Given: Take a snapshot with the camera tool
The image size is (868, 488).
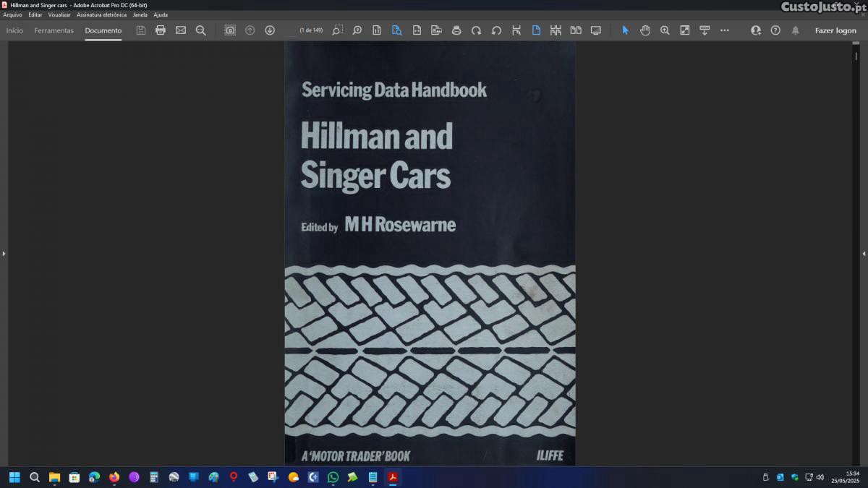Looking at the screenshot, I should (230, 30).
